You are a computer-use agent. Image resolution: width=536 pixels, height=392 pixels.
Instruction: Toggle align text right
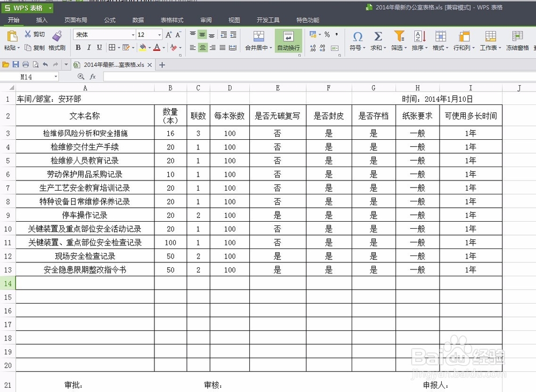[213, 48]
